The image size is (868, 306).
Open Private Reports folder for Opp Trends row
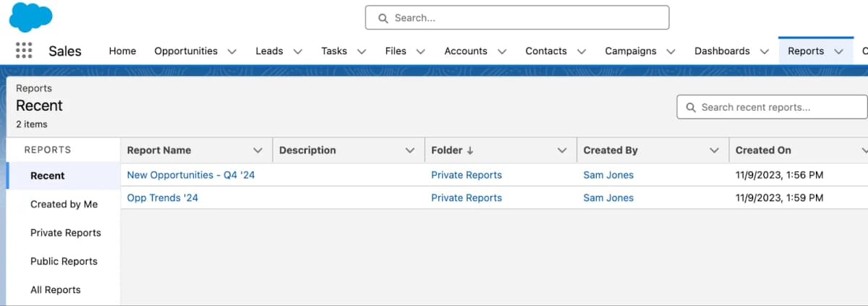467,197
